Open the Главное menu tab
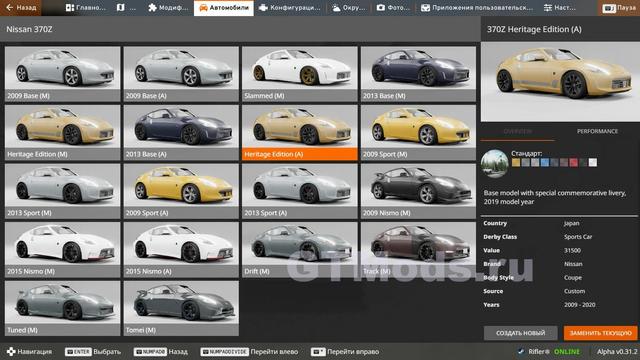Image resolution: width=640 pixels, height=360 pixels. (86, 8)
